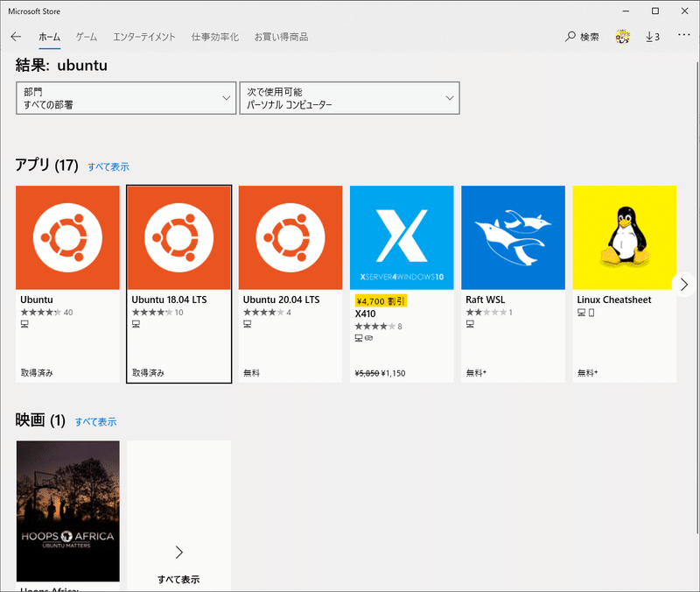Click the Ubuntu 20.04 LTS title text
Screen dimensions: 700x592
pos(281,300)
